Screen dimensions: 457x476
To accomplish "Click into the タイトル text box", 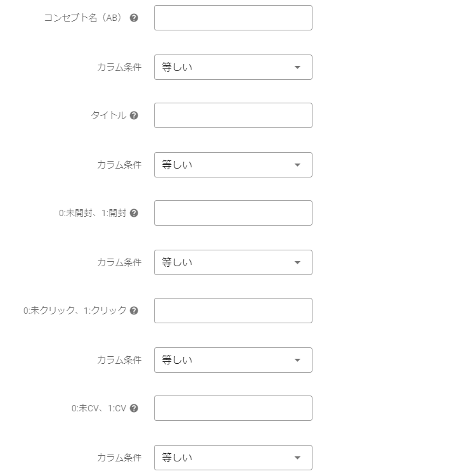I will (233, 115).
